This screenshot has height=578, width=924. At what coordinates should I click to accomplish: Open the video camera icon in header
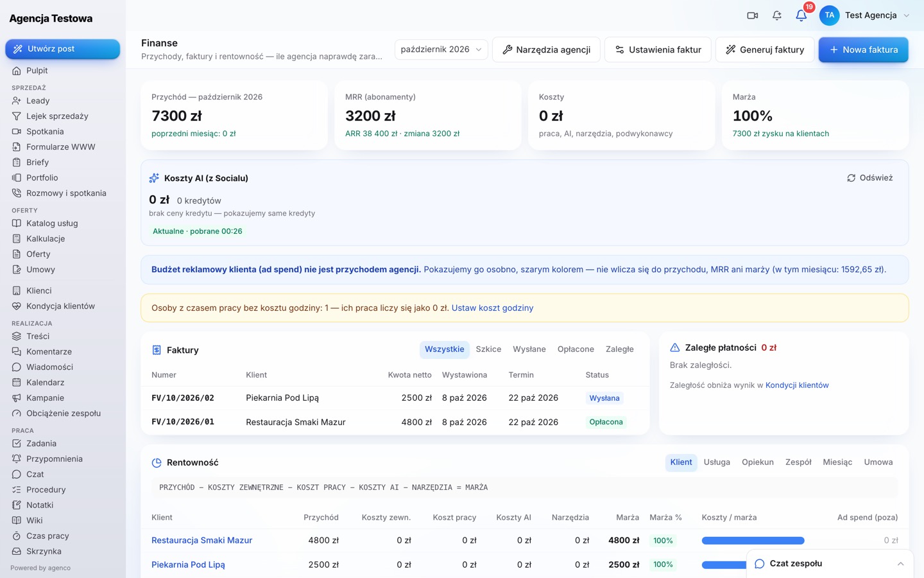click(753, 15)
